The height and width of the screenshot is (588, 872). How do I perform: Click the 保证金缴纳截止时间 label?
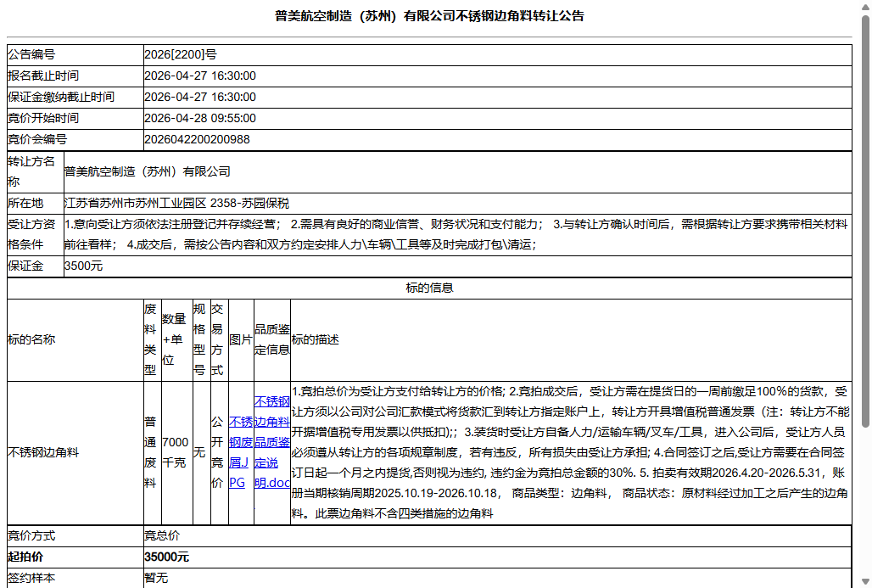coord(60,97)
